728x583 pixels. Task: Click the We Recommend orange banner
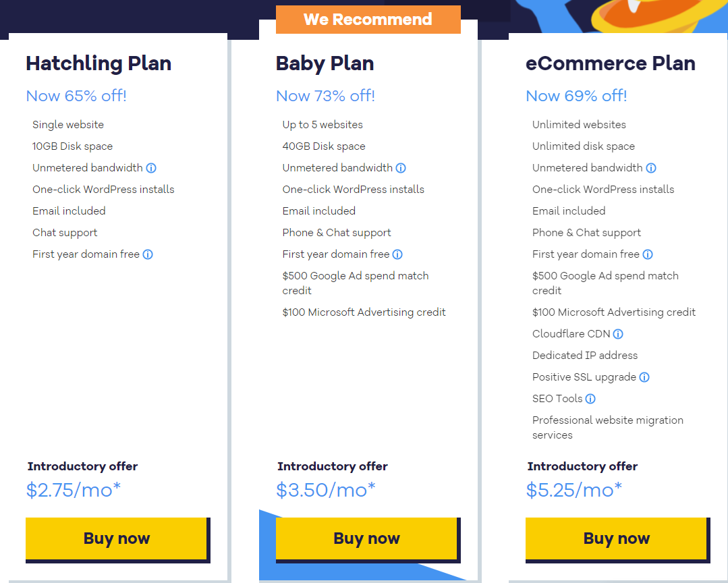tap(368, 20)
